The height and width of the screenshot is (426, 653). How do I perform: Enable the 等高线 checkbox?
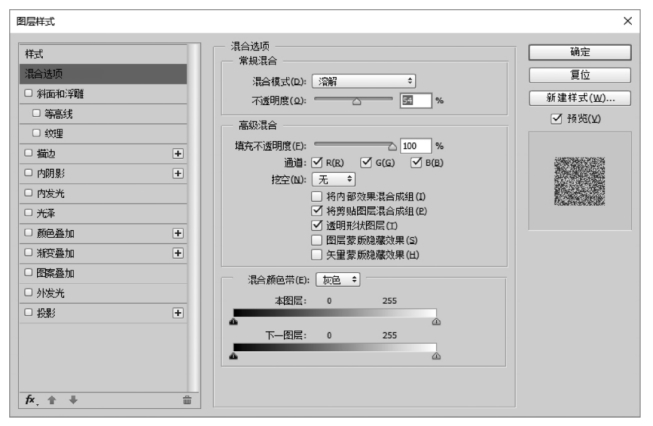pyautogui.click(x=36, y=113)
